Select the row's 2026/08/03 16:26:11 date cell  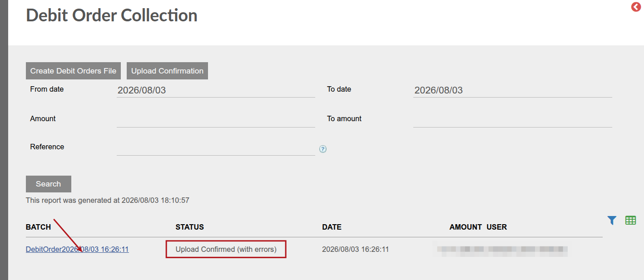[x=356, y=249]
